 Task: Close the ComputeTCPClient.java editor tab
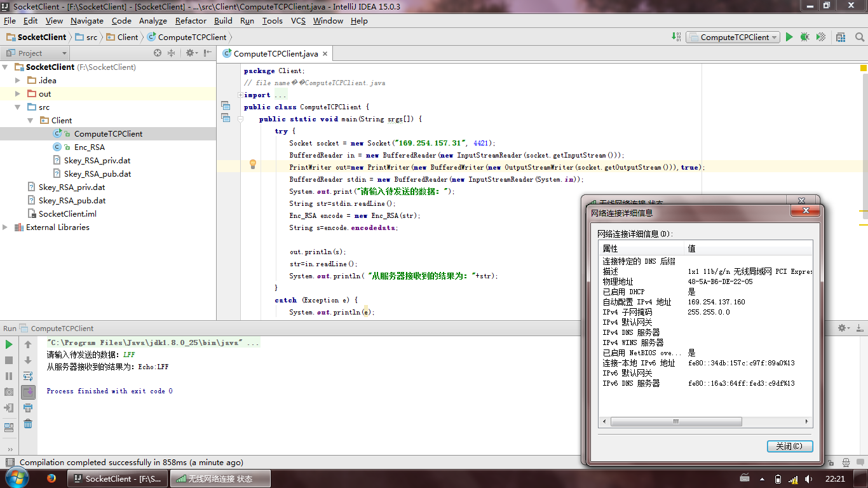tap(325, 54)
